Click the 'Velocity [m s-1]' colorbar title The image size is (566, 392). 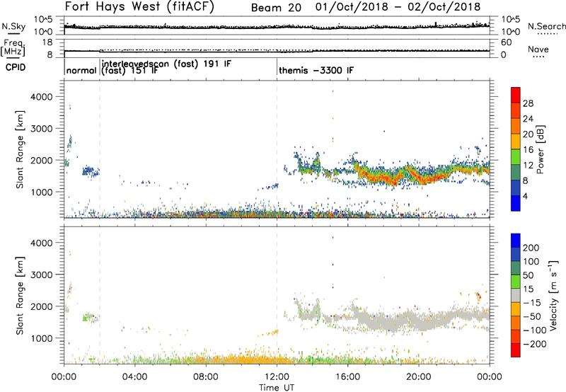coord(553,295)
